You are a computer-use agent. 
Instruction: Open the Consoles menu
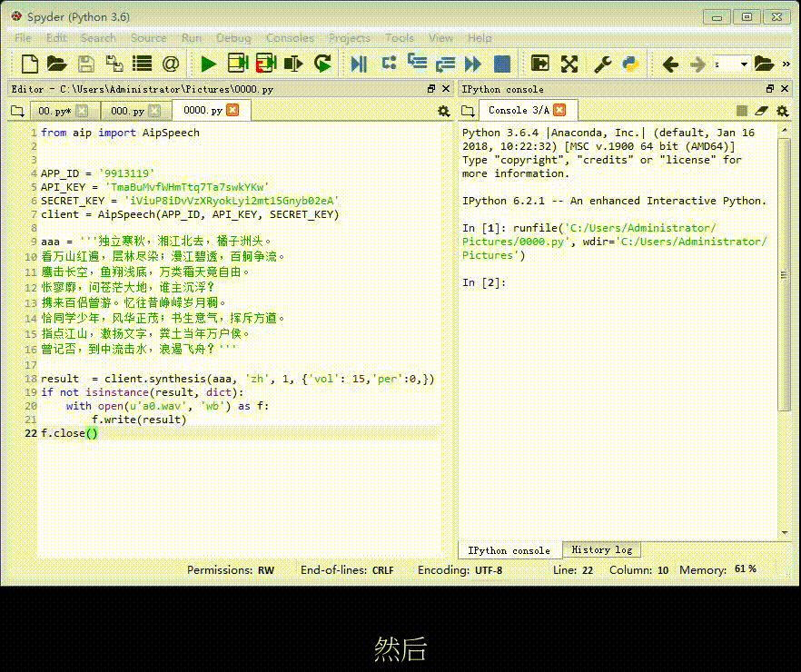coord(290,38)
